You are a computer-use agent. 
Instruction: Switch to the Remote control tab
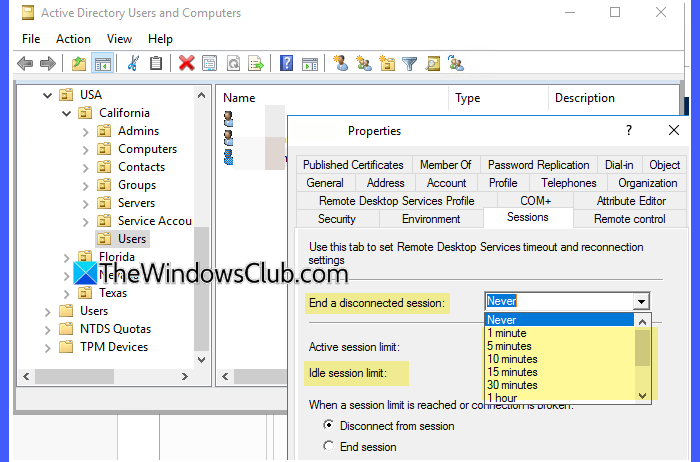coord(629,219)
